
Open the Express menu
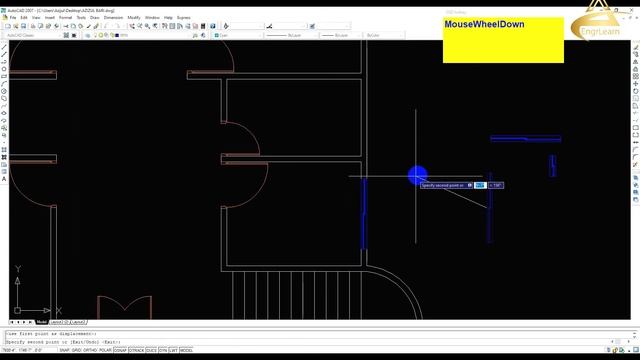click(184, 18)
